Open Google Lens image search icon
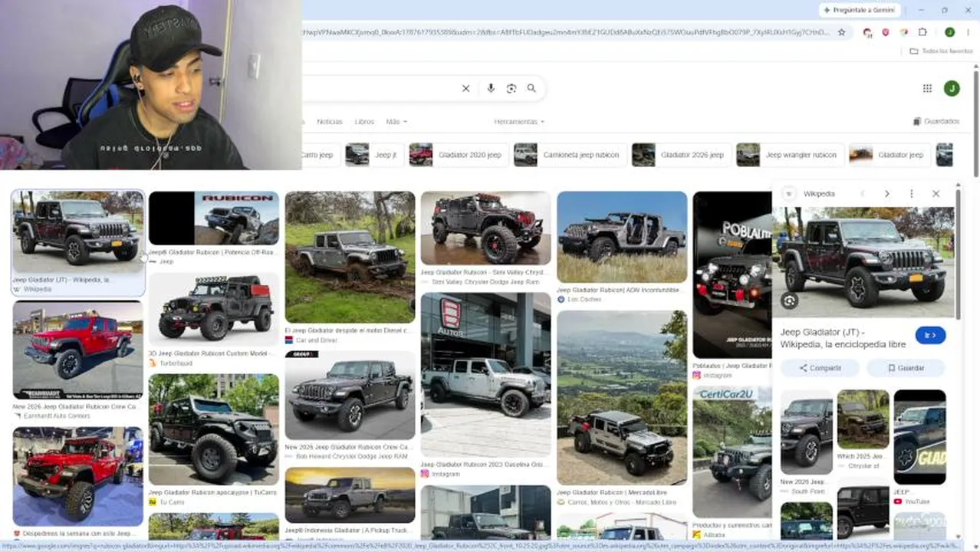This screenshot has width=980, height=552. (x=511, y=88)
